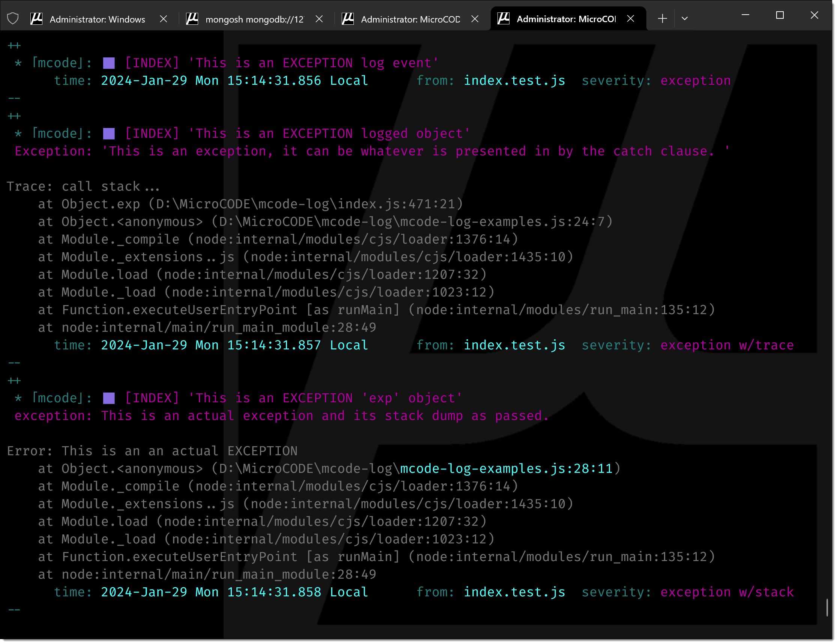The image size is (837, 644).
Task: Close the active rightmost terminal tab
Action: click(x=631, y=18)
